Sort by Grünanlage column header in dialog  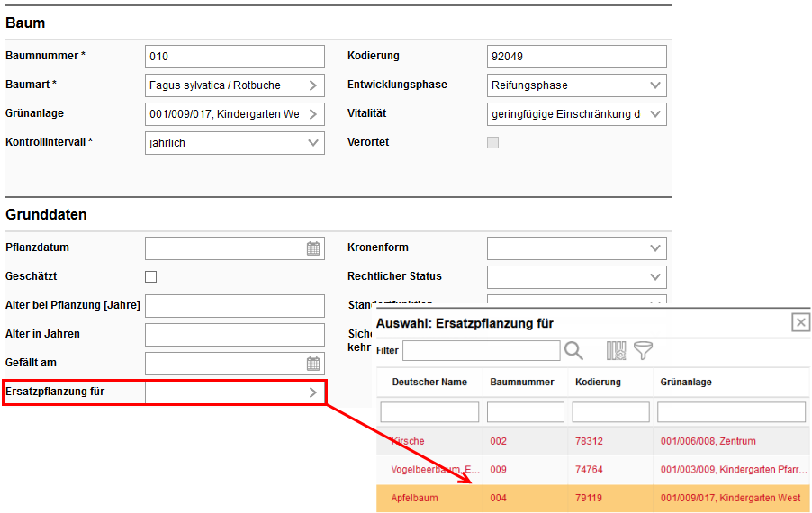click(686, 382)
